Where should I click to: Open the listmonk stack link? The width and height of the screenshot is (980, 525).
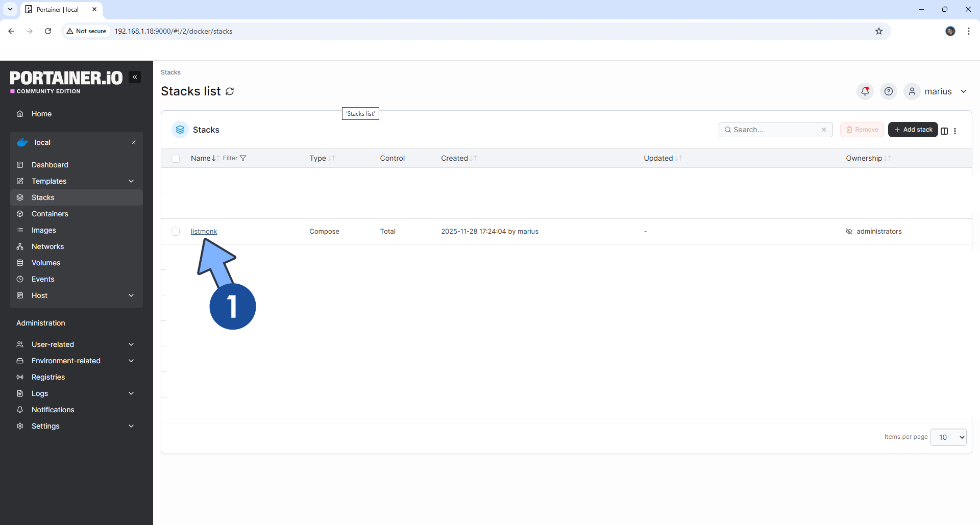[x=204, y=231]
